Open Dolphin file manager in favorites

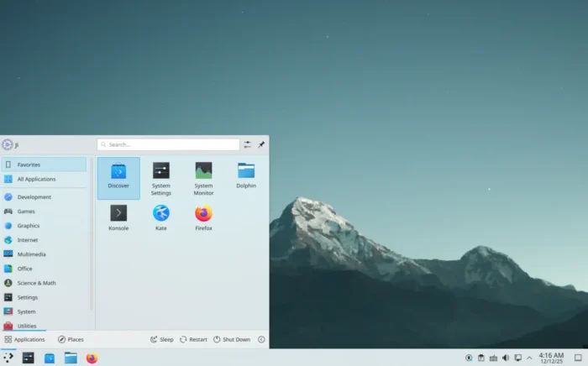point(245,176)
